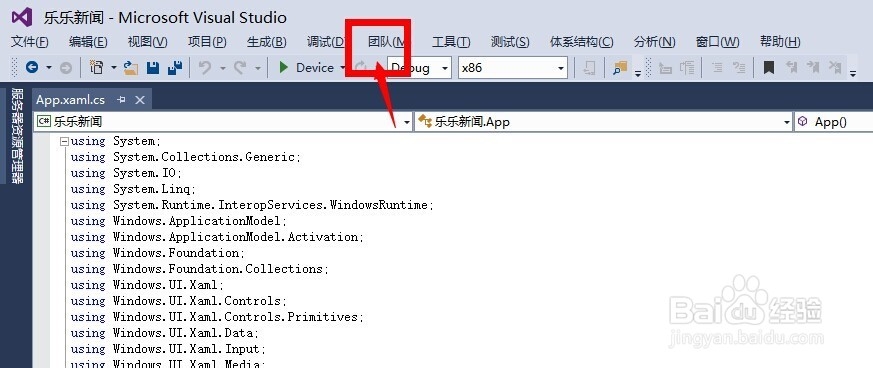Save the current file with the disk icon

tap(153, 68)
